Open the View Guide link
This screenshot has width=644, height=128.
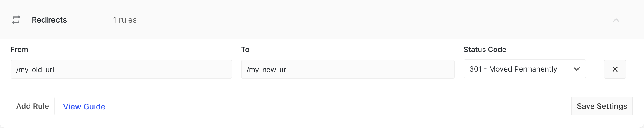(84, 107)
